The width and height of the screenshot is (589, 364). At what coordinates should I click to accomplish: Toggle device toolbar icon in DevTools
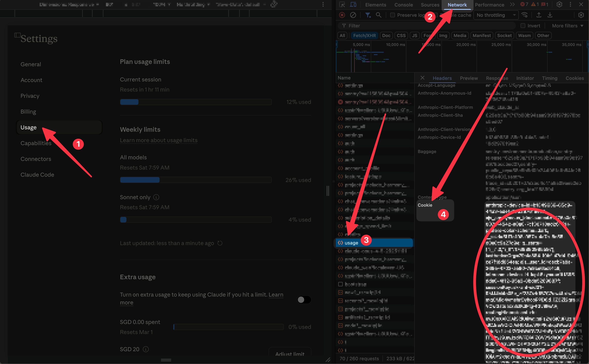(353, 5)
